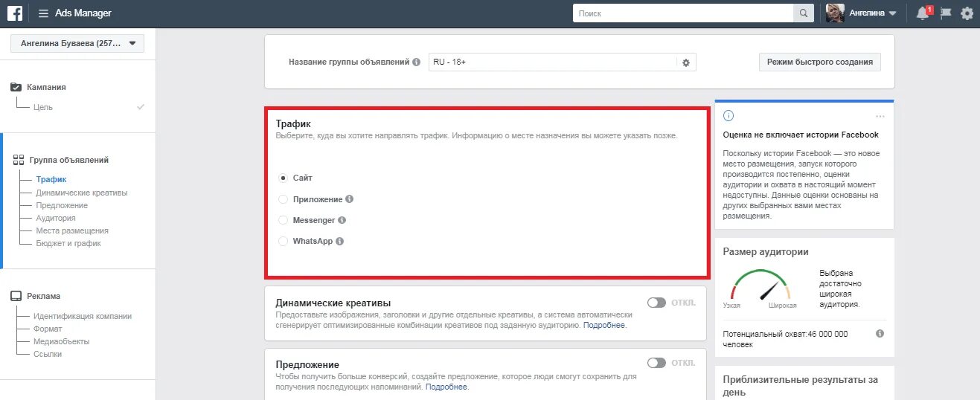Click the flag icon in top bar

[x=946, y=13]
